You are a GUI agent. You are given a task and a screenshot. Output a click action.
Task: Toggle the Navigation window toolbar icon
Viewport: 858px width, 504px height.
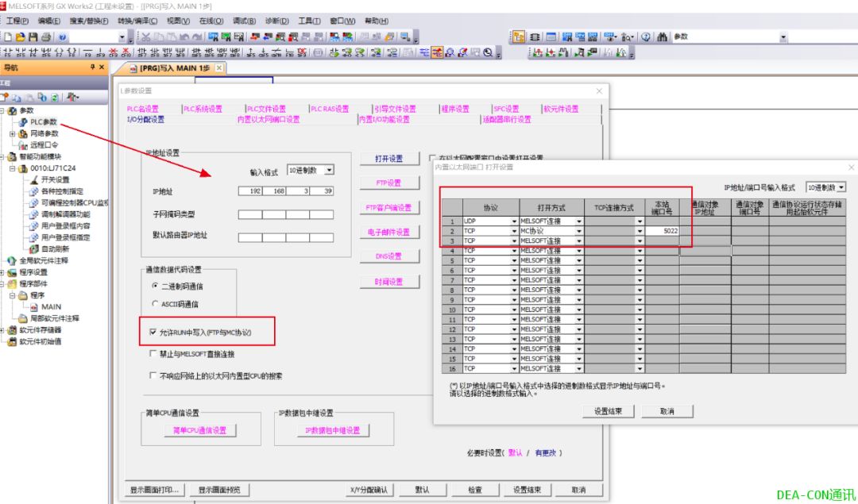click(x=518, y=37)
